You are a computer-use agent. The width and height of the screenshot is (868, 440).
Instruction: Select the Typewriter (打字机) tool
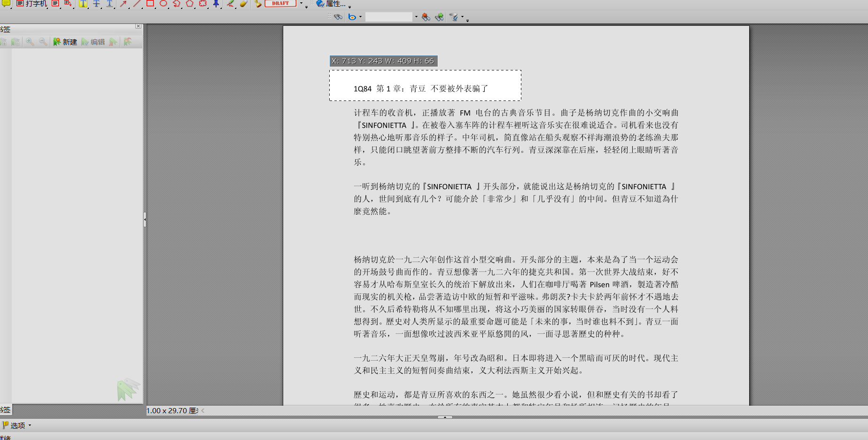click(x=31, y=4)
